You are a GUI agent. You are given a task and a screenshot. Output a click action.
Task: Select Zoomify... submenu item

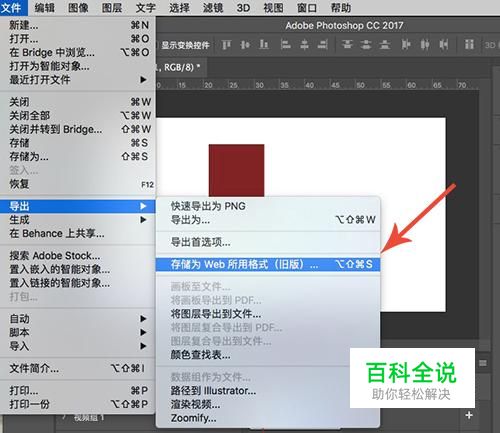pos(268,418)
